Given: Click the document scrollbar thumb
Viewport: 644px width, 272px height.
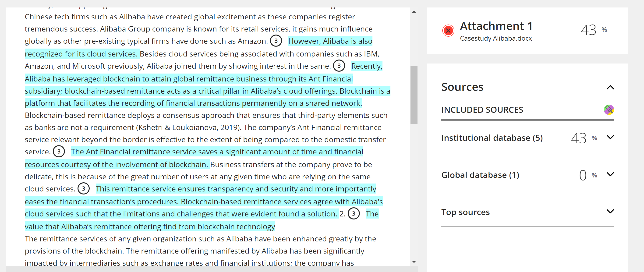Looking at the screenshot, I should coord(414,95).
